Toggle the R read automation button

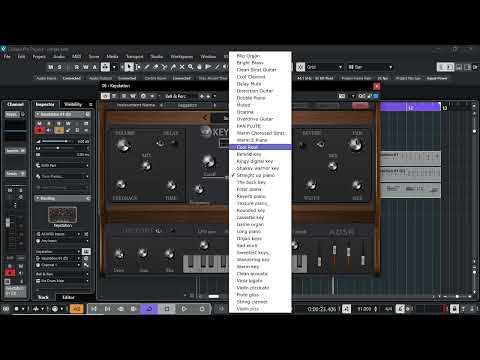[x=77, y=67]
